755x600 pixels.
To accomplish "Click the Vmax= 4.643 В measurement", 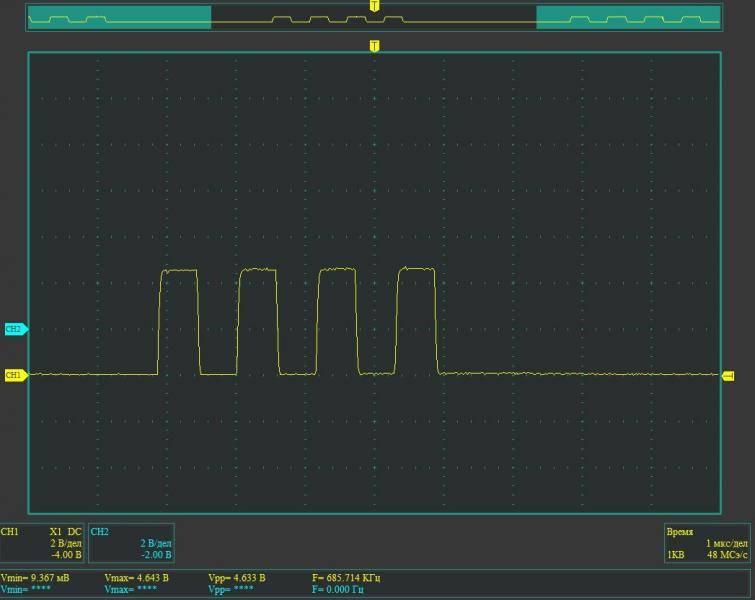I will click(136, 578).
